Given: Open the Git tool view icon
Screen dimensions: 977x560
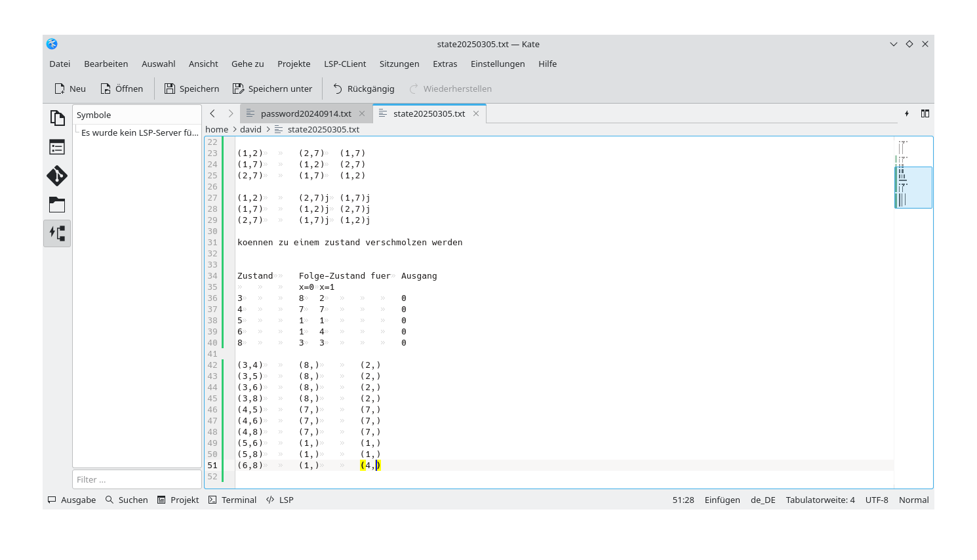Looking at the screenshot, I should (57, 176).
